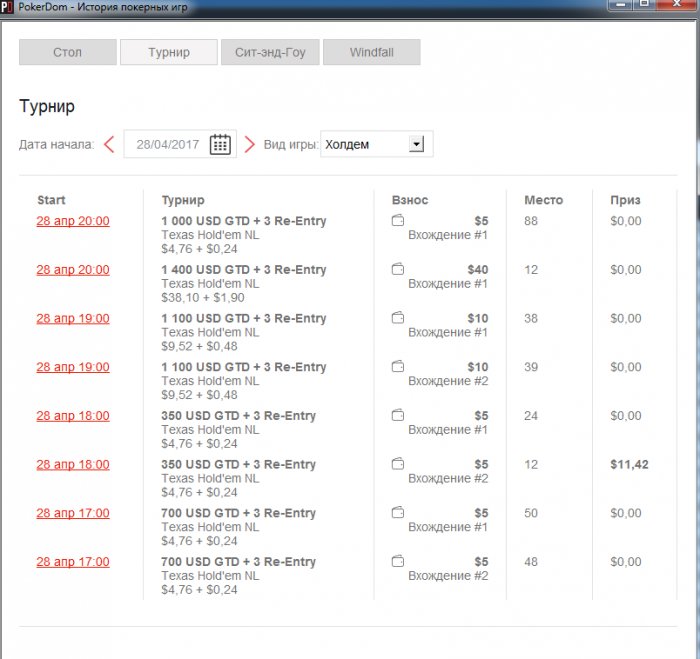Click wallet icon in 350 USD Вхождение #1 row
This screenshot has height=659, width=700.
point(398,415)
